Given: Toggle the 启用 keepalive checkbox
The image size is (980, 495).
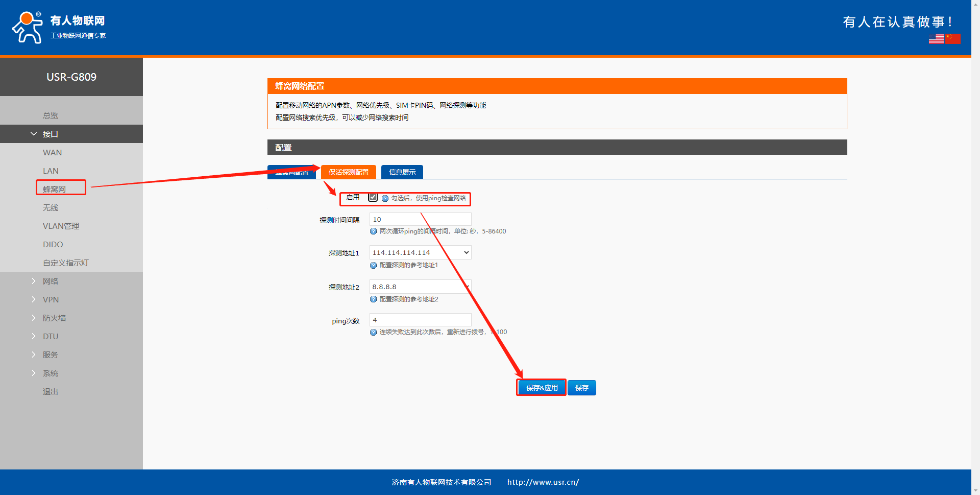Looking at the screenshot, I should click(373, 197).
